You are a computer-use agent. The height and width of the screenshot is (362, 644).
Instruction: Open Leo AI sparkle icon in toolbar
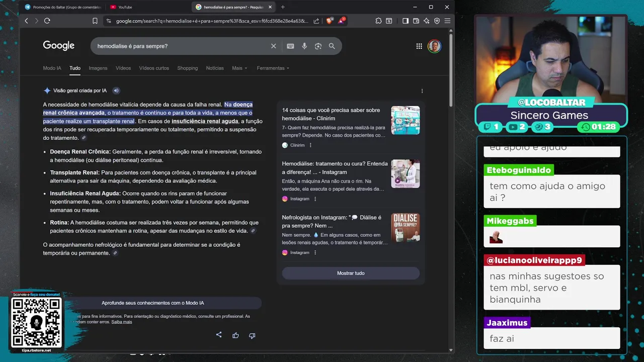click(426, 21)
